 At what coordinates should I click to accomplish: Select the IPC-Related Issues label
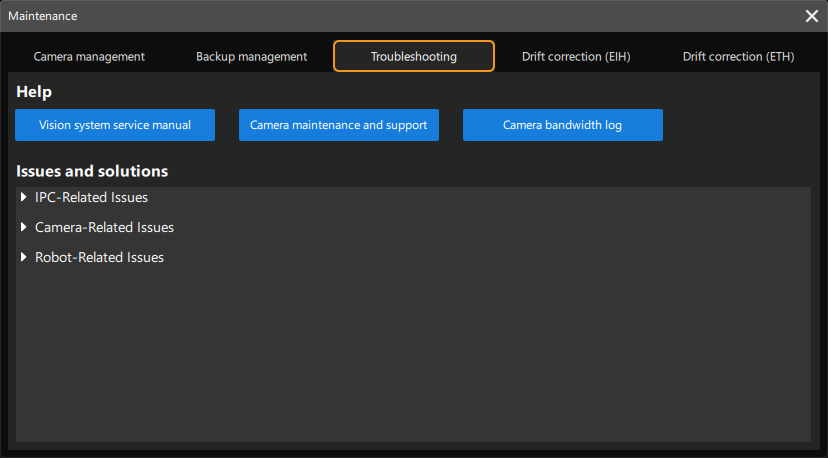[91, 198]
